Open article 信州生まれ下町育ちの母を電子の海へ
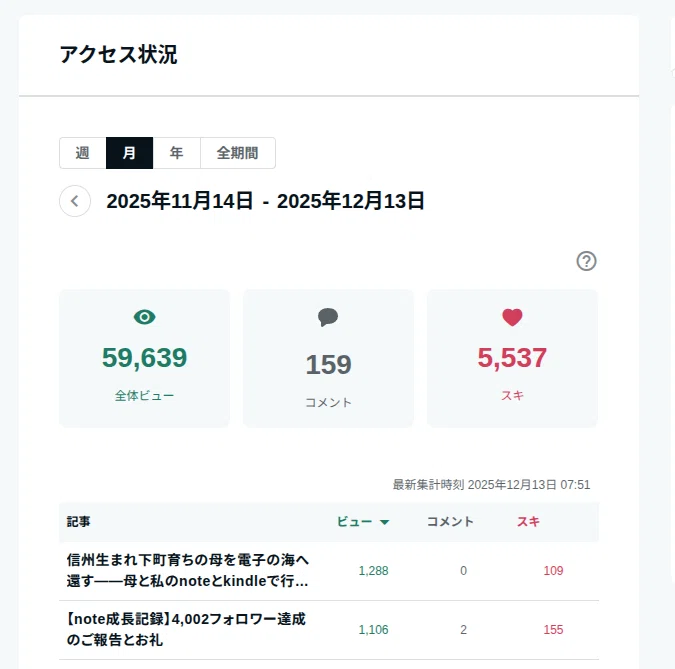The height and width of the screenshot is (669, 675). coord(188,570)
